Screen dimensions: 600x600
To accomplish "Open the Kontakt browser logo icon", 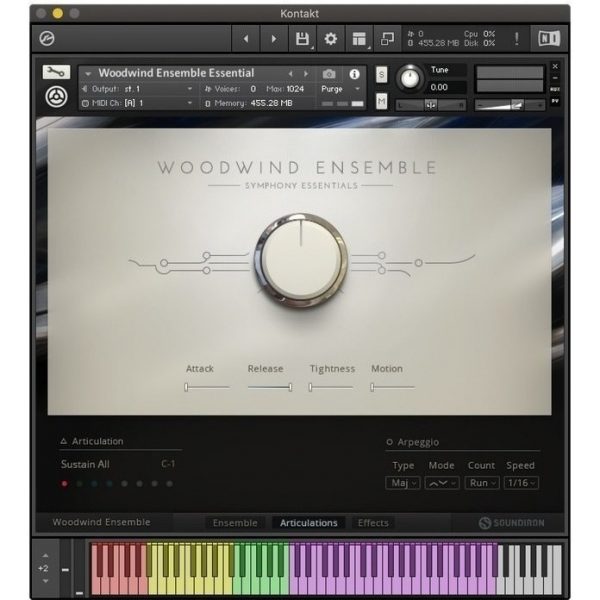I will click(47, 38).
